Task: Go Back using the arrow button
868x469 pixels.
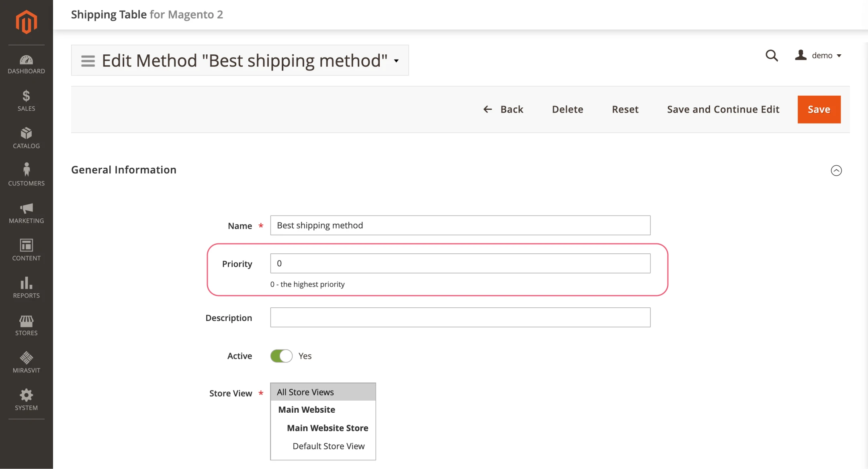Action: point(503,109)
